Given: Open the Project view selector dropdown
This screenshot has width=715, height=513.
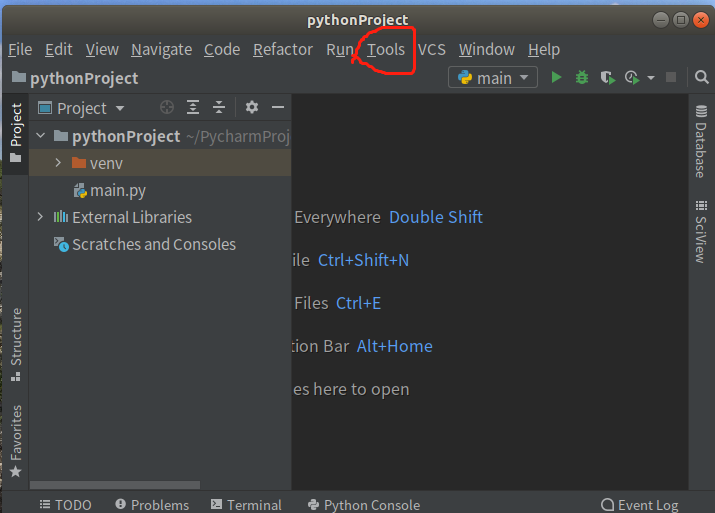Looking at the screenshot, I should point(81,108).
